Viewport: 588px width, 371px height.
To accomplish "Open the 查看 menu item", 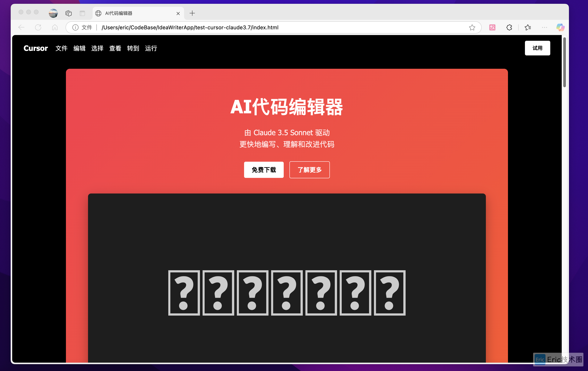I will pos(115,48).
